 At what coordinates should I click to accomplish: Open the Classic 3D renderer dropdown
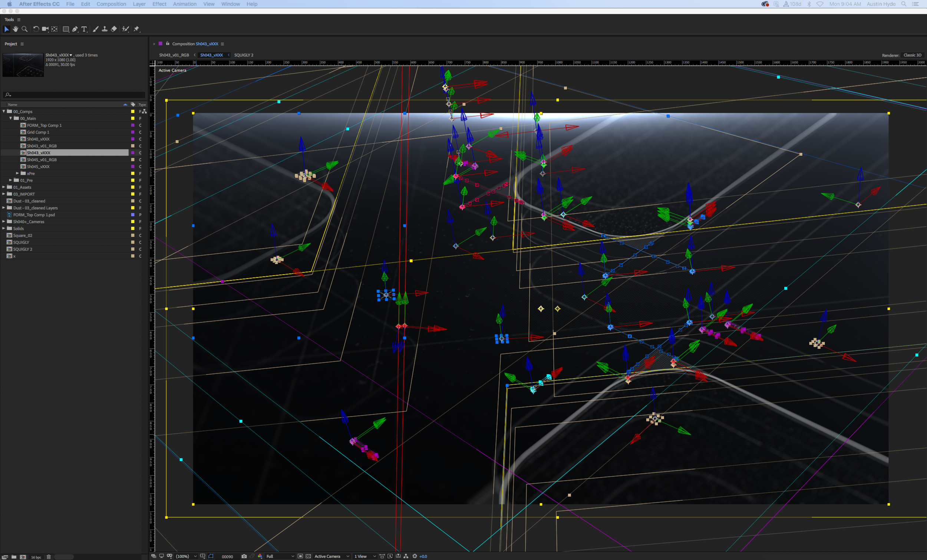[912, 55]
